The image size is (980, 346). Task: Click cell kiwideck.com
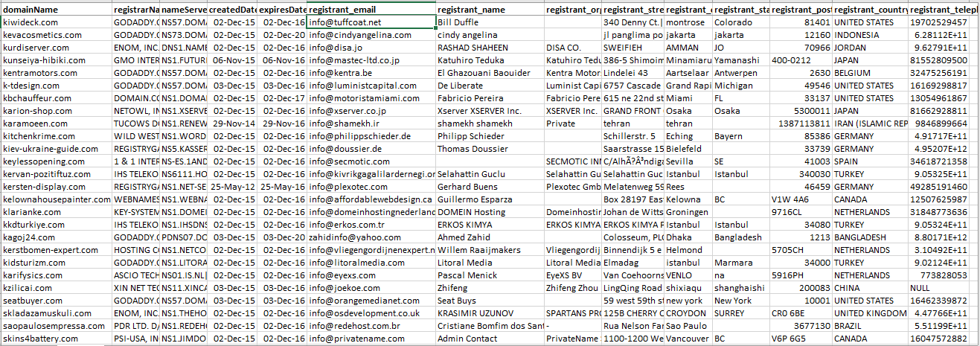(x=57, y=23)
